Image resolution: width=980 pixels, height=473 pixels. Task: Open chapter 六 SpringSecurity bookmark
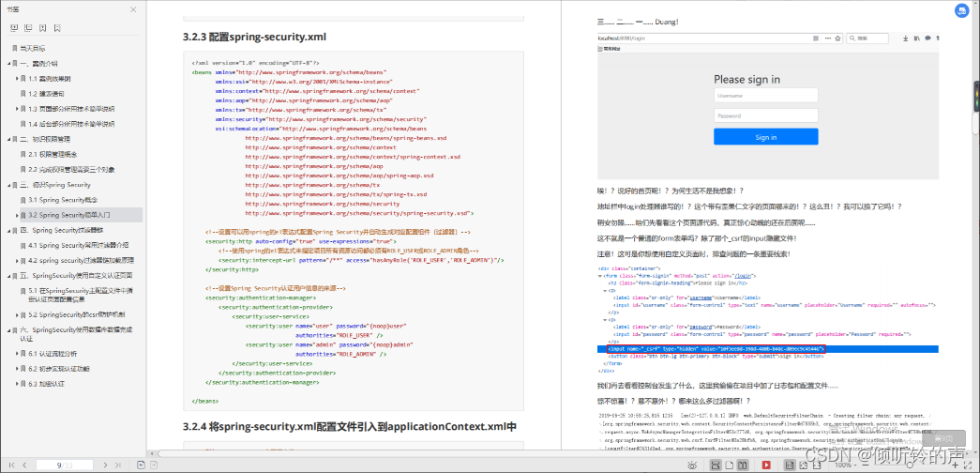pyautogui.click(x=76, y=333)
